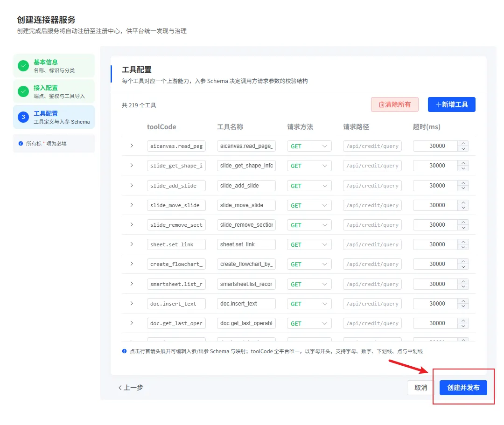Increase timeout for aicanvas.read_pag row

[463, 143]
